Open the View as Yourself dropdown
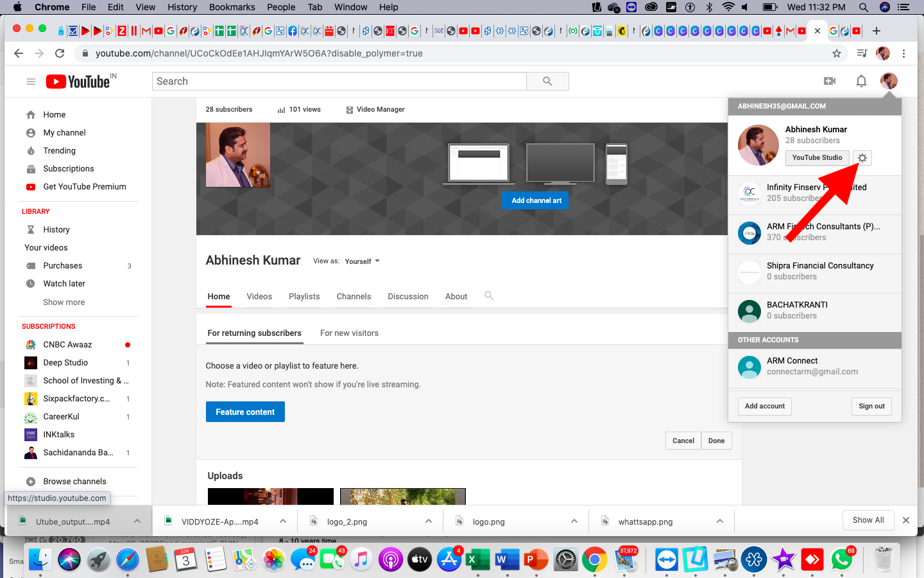This screenshot has height=578, width=924. pos(363,261)
